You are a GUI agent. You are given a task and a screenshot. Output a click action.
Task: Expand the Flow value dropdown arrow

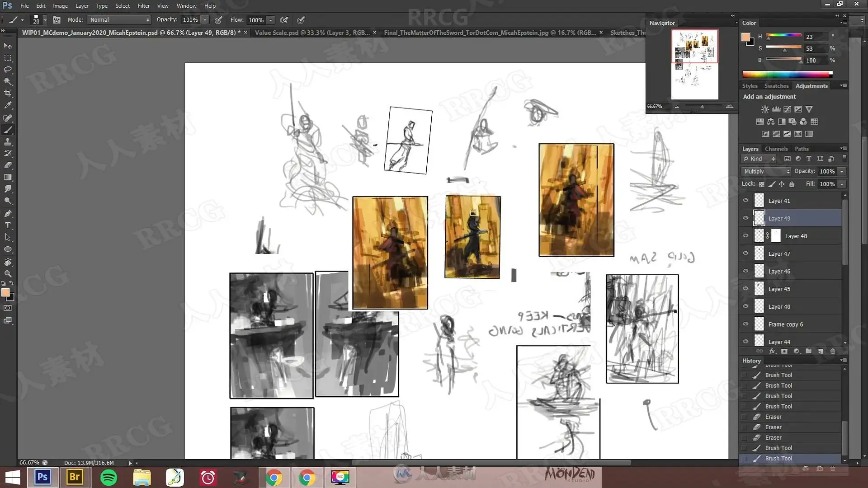271,20
